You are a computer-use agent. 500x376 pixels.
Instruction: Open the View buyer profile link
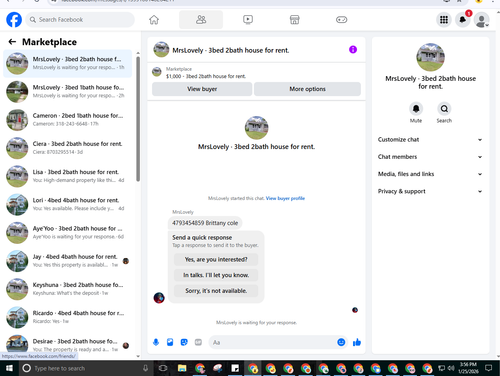click(x=285, y=198)
